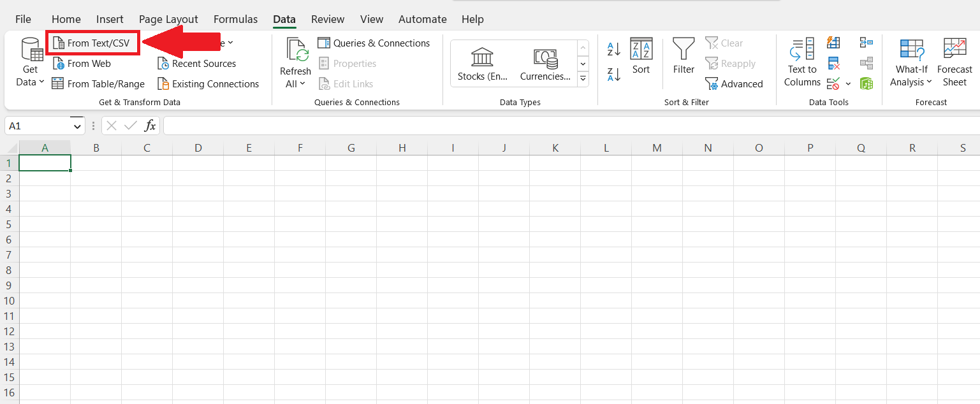This screenshot has height=404, width=980.
Task: Click the Sort Z to A icon
Action: [613, 74]
